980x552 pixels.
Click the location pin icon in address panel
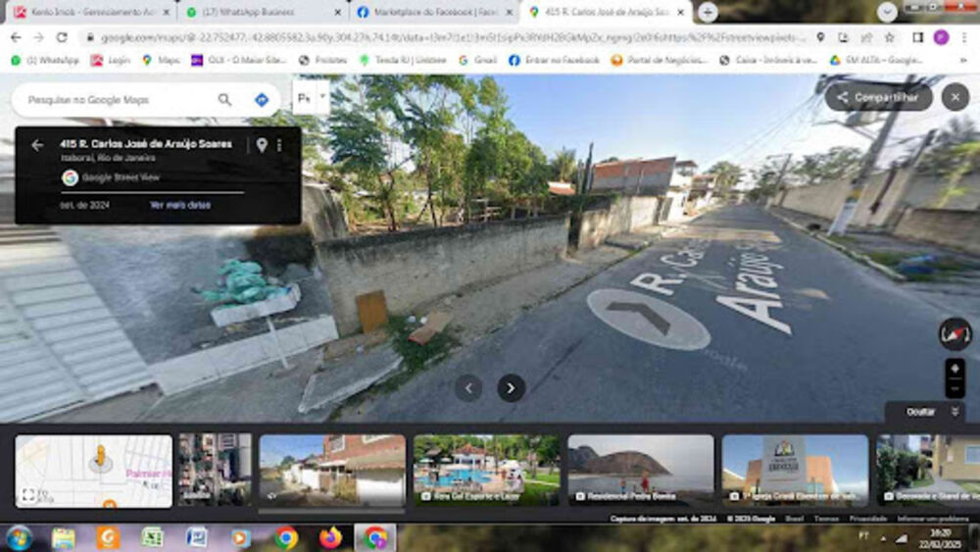(262, 145)
